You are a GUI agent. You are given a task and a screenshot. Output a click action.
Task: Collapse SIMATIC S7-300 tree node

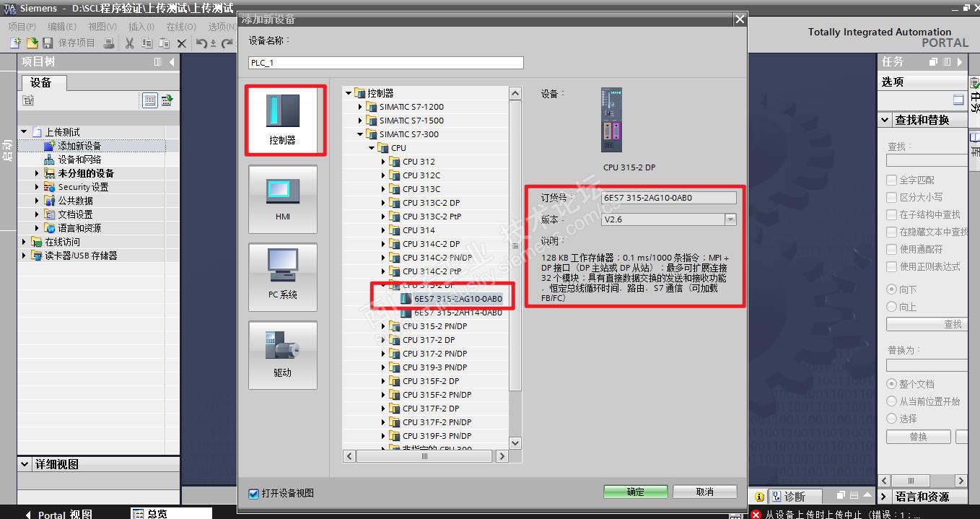tap(360, 134)
